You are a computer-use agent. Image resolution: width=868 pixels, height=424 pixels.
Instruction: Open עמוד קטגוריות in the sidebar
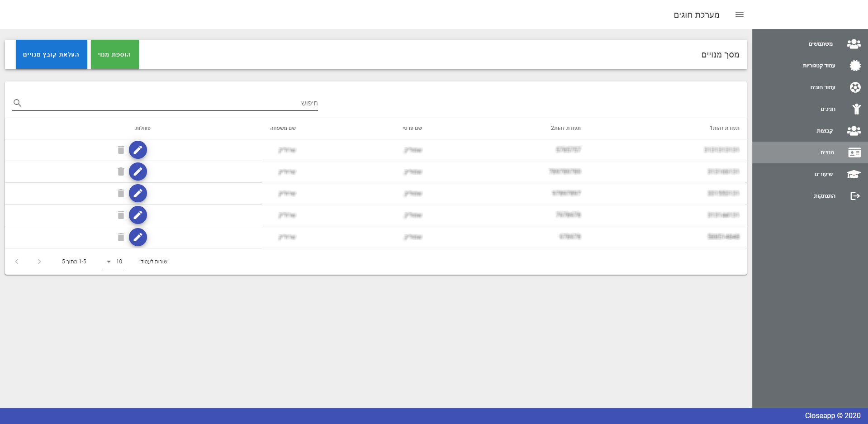(x=818, y=66)
